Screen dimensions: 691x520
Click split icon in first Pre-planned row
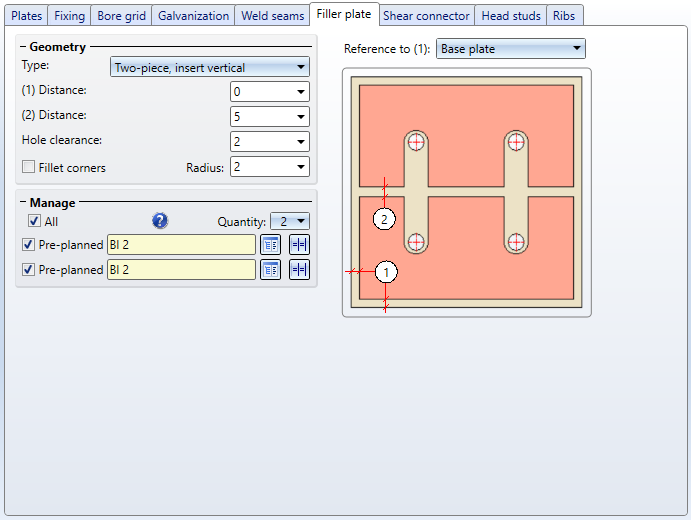click(x=299, y=244)
